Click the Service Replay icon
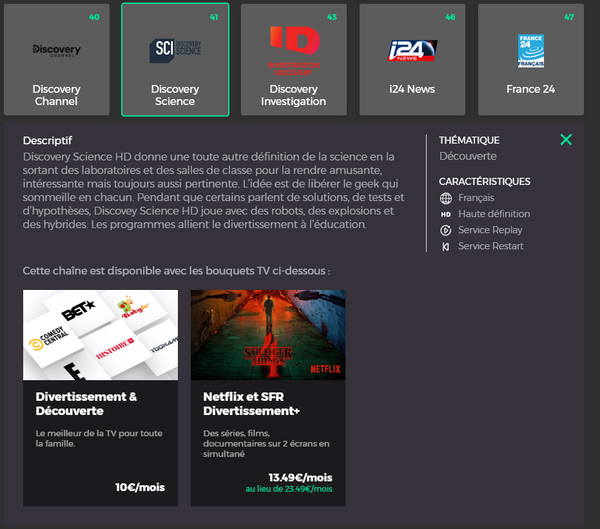The height and width of the screenshot is (529, 600). 446,230
